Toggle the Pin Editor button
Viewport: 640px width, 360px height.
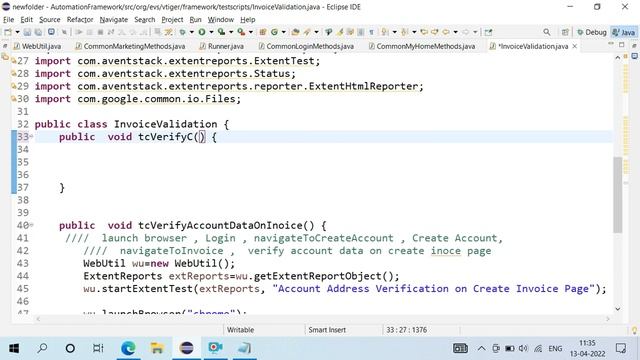(488, 32)
